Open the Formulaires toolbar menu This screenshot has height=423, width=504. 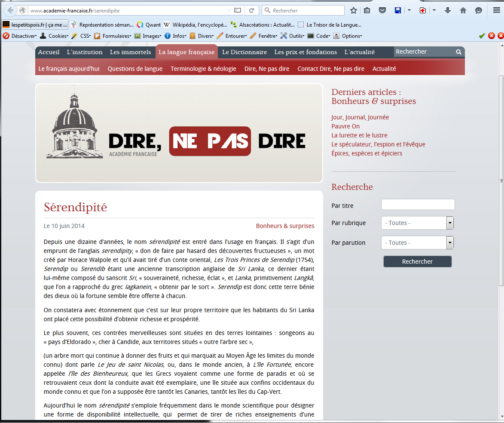pos(114,36)
